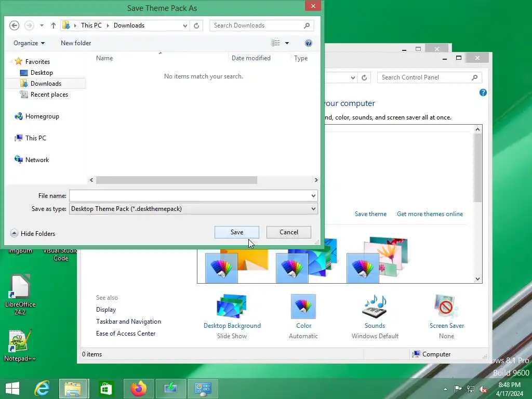Open Control Panel address bar dropdown

point(353,78)
